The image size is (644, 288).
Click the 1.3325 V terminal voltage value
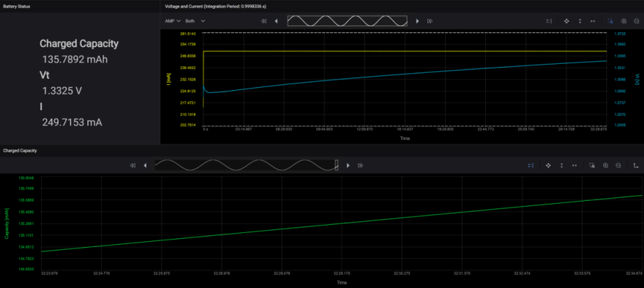coord(62,91)
